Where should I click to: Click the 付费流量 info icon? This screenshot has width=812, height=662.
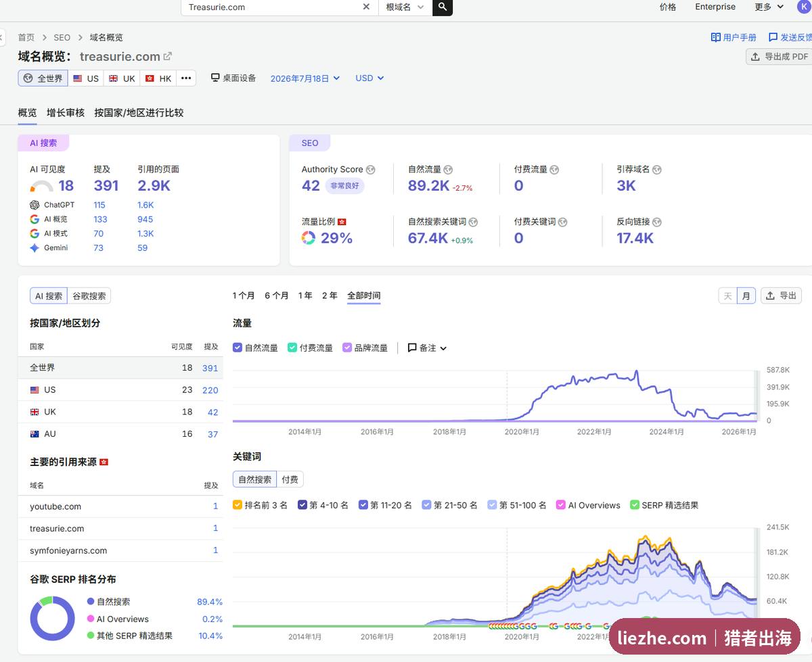click(x=554, y=170)
